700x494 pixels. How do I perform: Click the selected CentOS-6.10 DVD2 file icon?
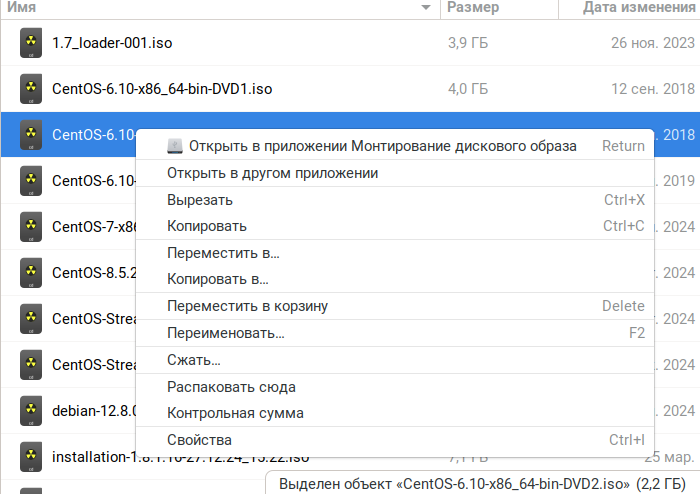[x=31, y=135]
